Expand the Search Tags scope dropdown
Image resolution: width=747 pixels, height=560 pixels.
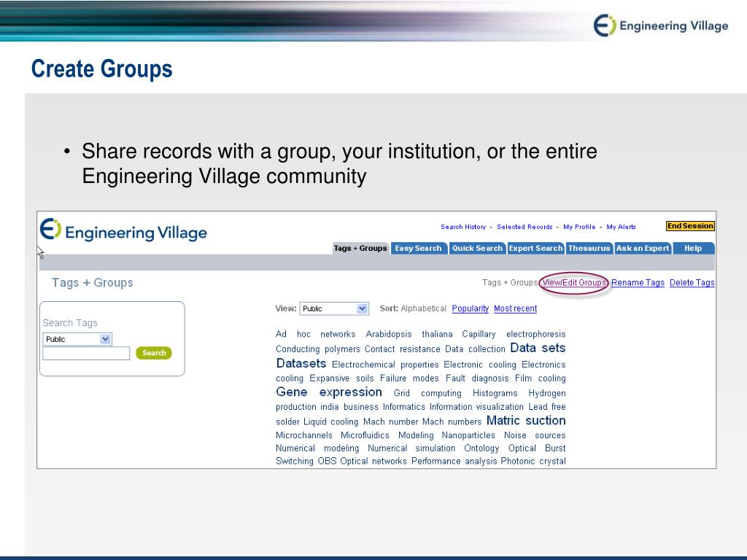[77, 339]
